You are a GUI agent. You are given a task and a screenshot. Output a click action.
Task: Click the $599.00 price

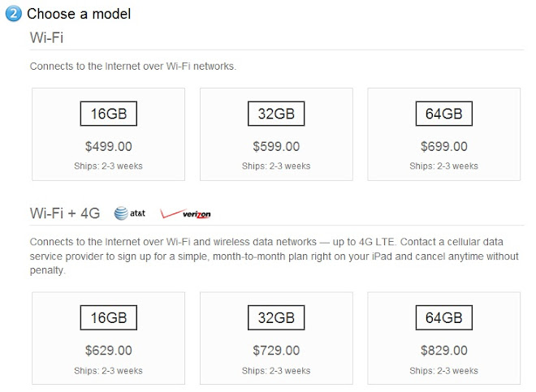(x=275, y=147)
